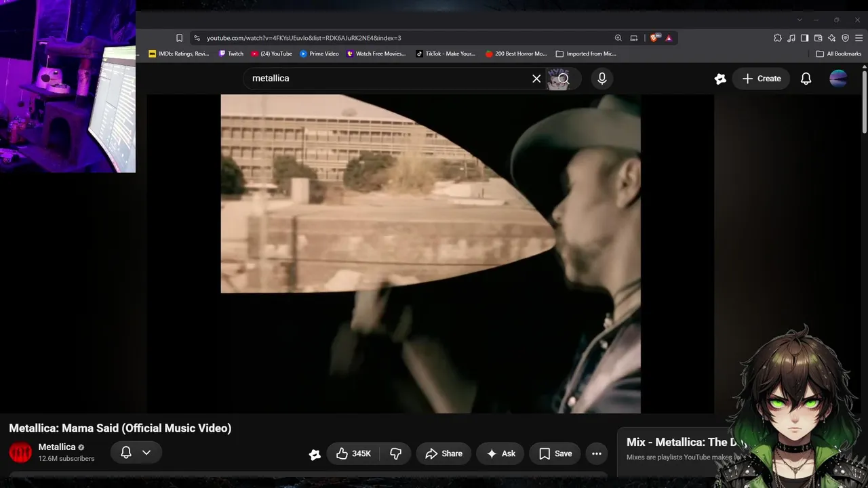Open the tab search dropdown chevron in title bar
This screenshot has width=868, height=488.
tap(800, 20)
